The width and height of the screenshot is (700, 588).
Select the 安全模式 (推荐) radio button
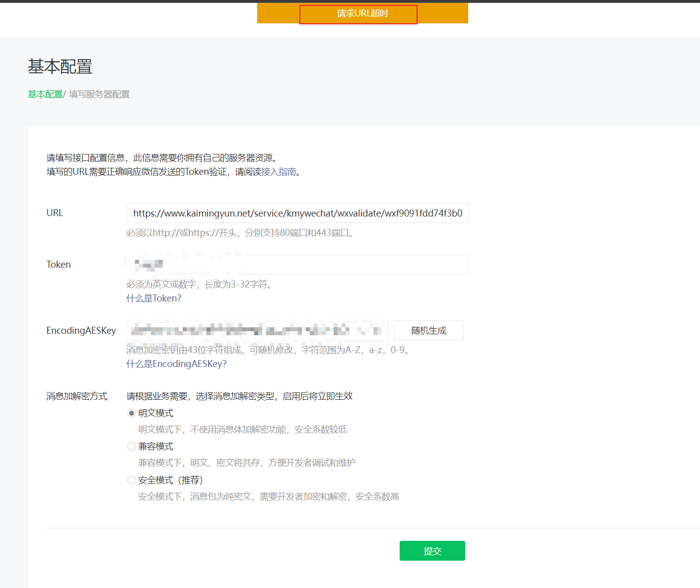point(132,480)
